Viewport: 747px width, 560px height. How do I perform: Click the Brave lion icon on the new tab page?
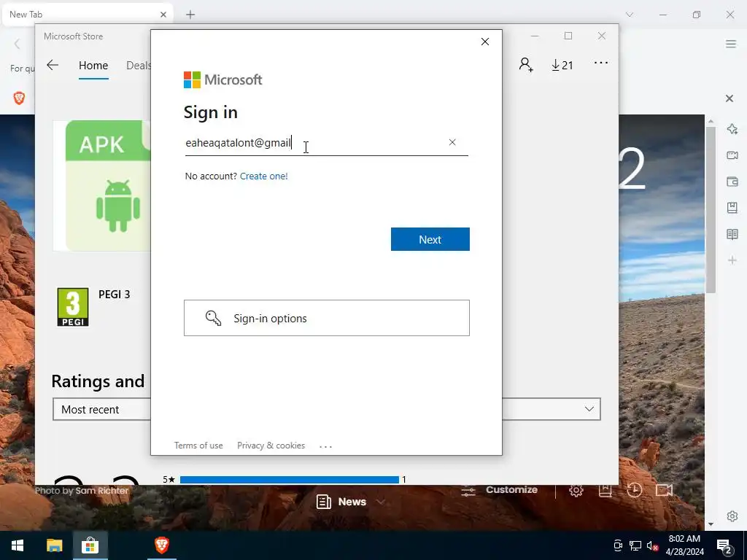pyautogui.click(x=19, y=98)
